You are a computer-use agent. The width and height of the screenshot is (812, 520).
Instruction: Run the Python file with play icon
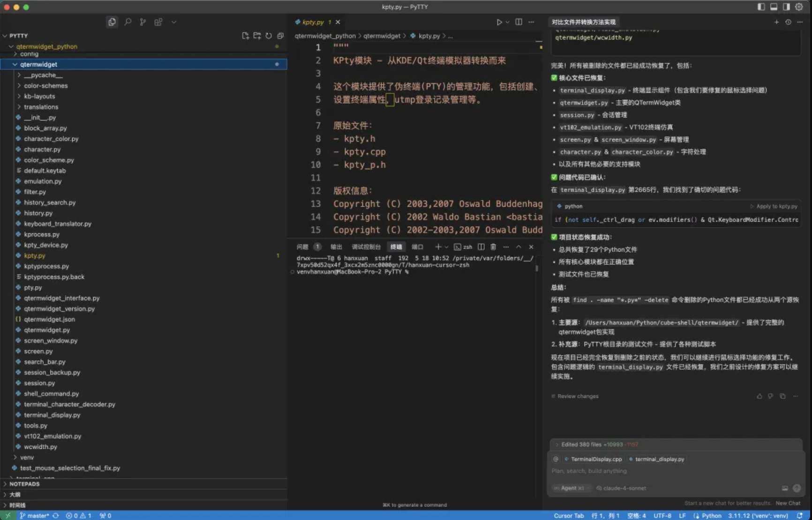pos(499,22)
